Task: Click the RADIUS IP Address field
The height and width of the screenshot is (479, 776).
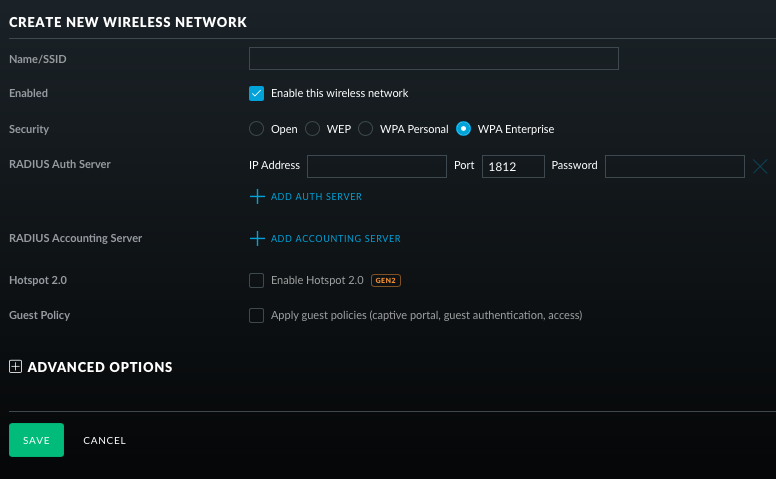Action: point(377,166)
